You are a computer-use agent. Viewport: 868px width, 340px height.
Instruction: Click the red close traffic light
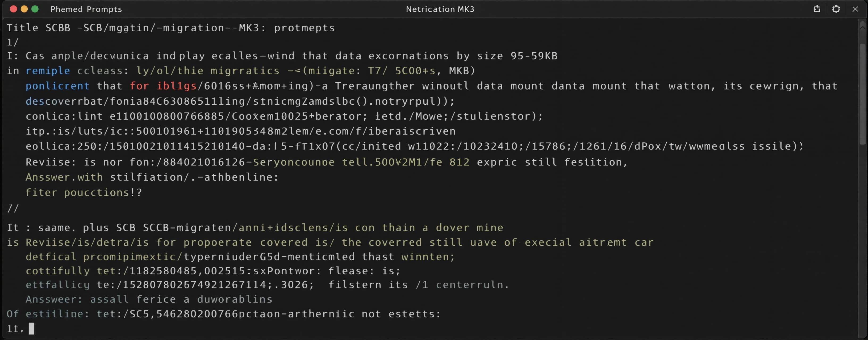click(14, 9)
